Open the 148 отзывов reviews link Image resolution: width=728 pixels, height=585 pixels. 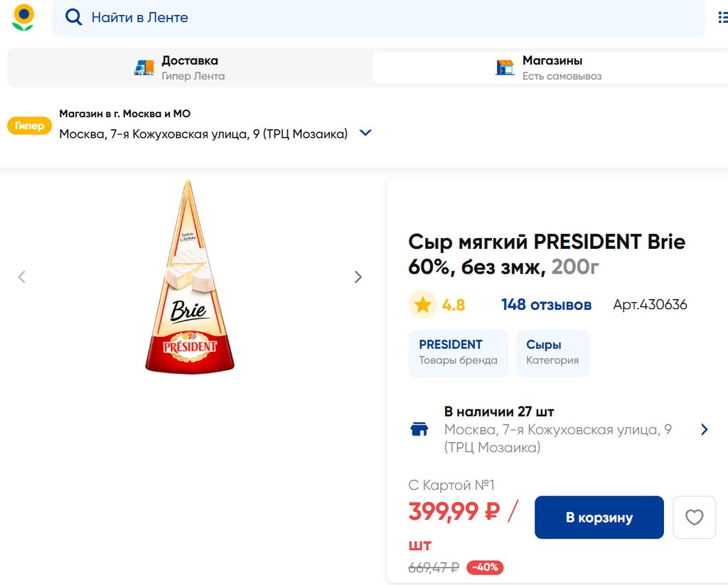pos(546,305)
